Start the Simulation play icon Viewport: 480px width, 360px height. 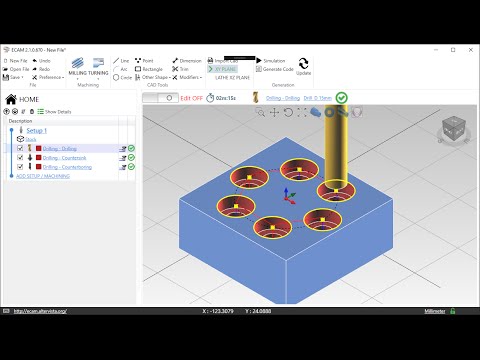click(259, 61)
